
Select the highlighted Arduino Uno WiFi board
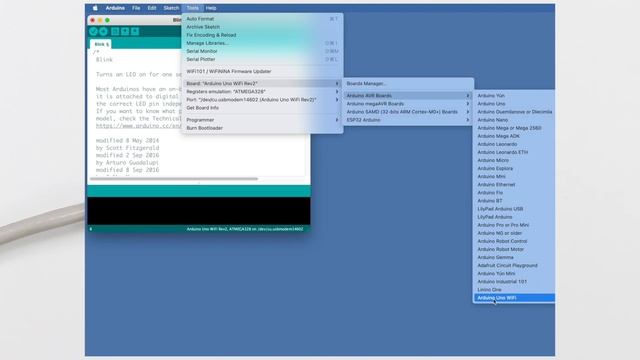514,298
